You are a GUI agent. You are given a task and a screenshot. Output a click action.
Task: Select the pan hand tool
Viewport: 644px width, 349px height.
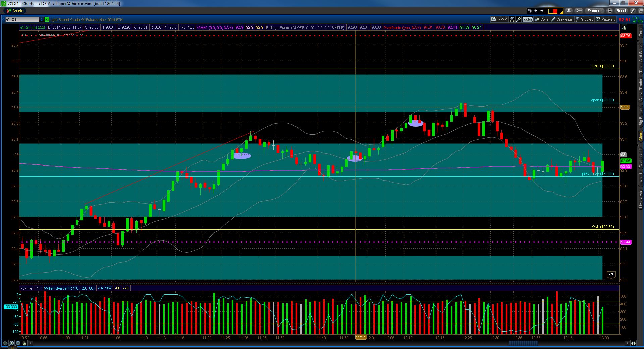(24, 343)
